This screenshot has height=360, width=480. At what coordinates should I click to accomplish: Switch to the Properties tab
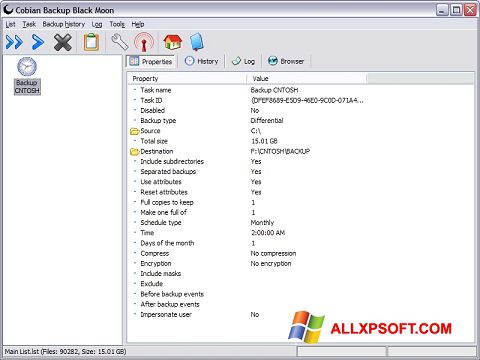pos(151,61)
